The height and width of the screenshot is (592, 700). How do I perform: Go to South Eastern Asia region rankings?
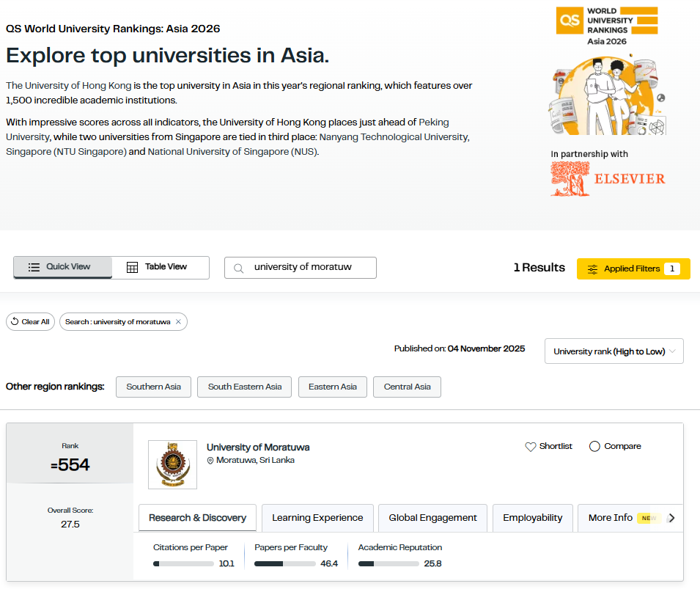click(245, 387)
